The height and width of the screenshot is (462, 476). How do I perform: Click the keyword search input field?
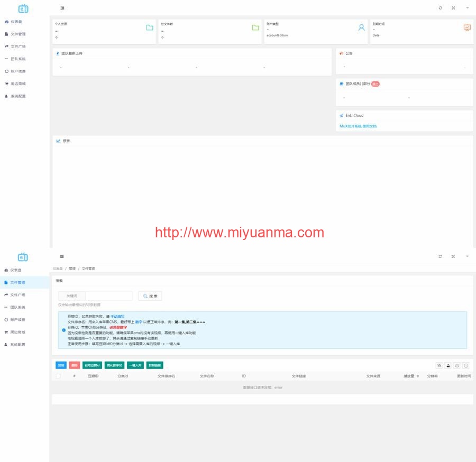tap(109, 296)
